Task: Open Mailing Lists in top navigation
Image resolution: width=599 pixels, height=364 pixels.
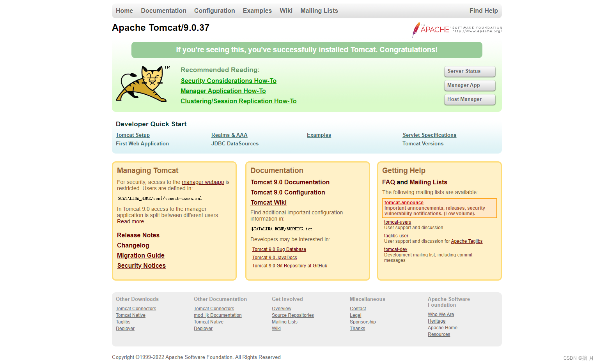Action: [x=319, y=11]
